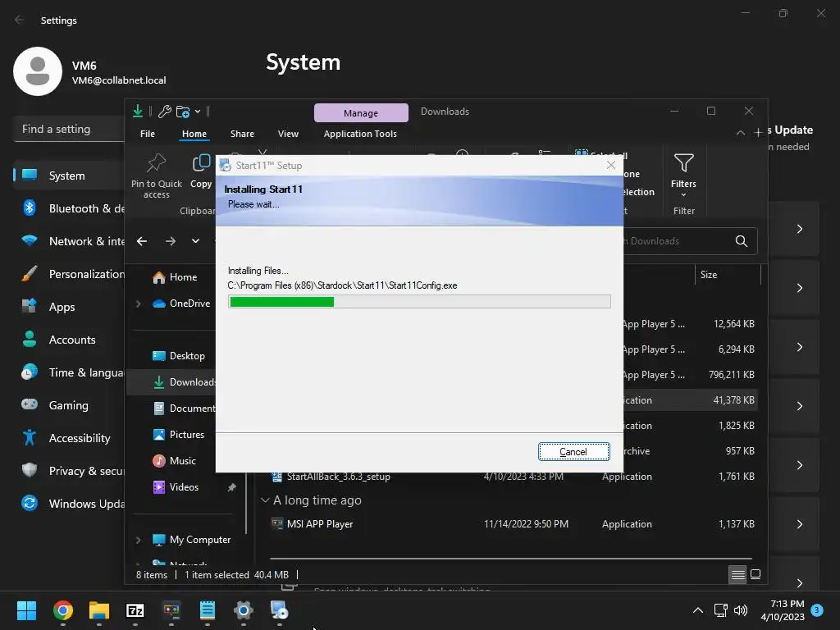This screenshot has height=630, width=840.
Task: Click the volume icon in system tray
Action: [x=741, y=610]
